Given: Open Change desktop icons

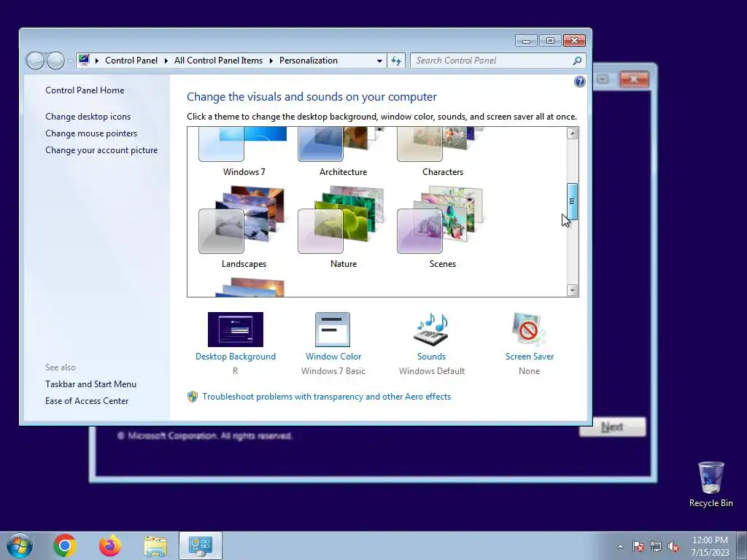Looking at the screenshot, I should pyautogui.click(x=88, y=117).
